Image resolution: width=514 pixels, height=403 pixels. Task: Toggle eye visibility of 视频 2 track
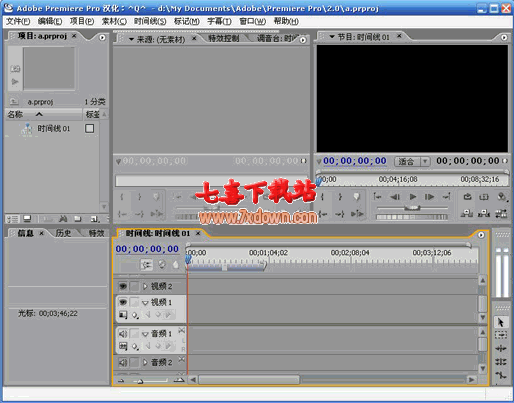(123, 286)
